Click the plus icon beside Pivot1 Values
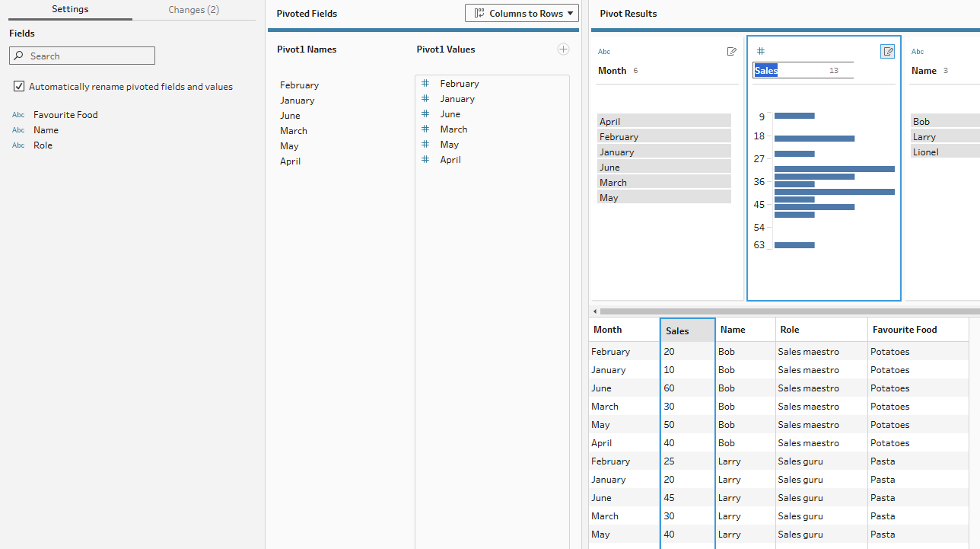The image size is (980, 549). point(563,49)
